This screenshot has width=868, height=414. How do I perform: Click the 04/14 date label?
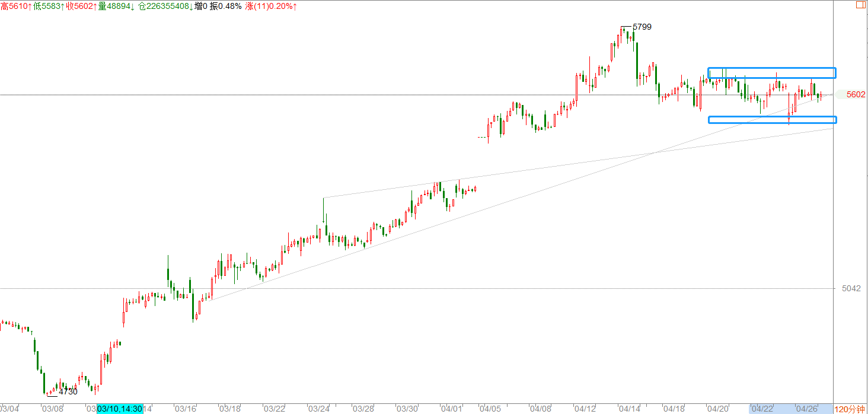tap(630, 409)
